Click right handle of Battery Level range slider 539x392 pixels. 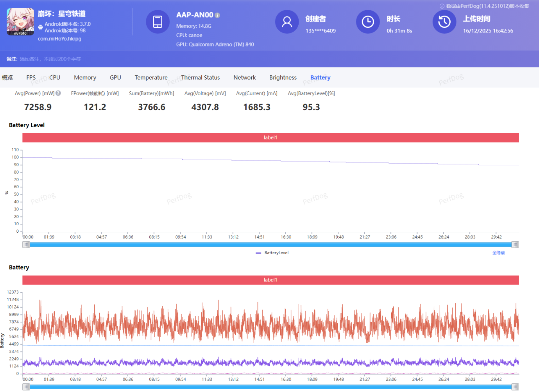point(515,245)
